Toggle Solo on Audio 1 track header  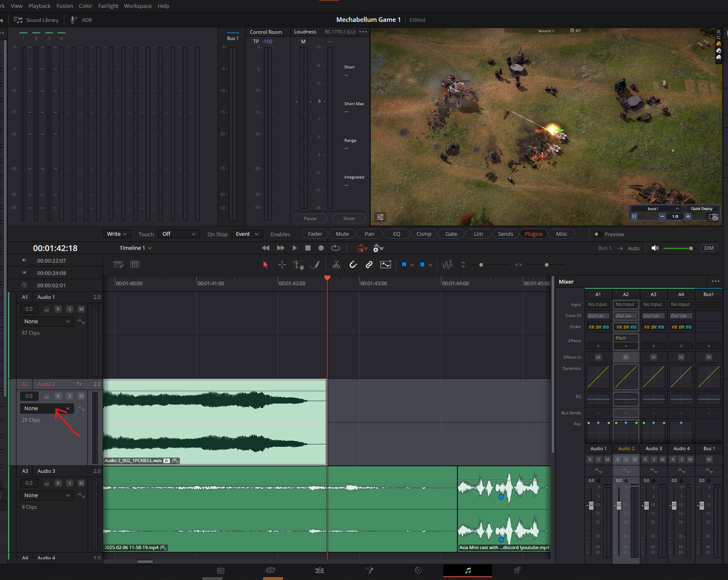pos(70,309)
